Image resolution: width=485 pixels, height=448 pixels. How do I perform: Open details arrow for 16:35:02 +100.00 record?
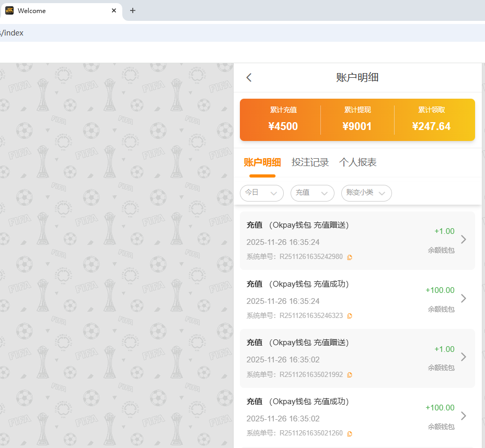point(463,416)
